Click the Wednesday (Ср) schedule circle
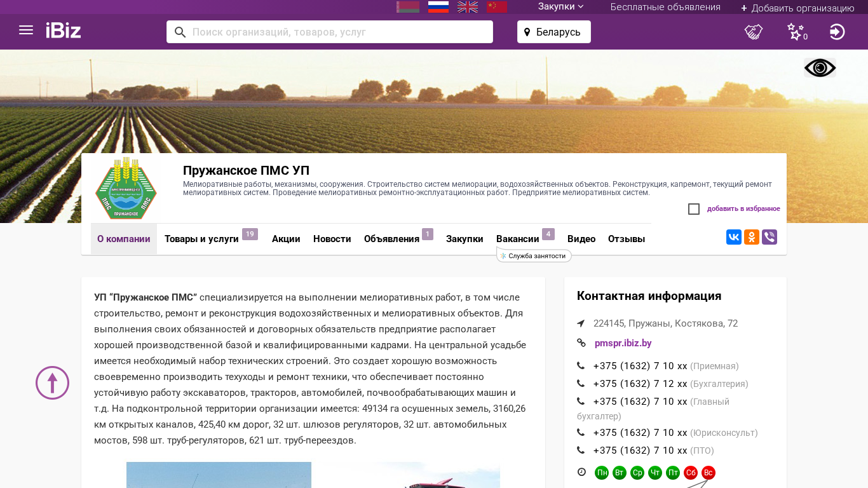868x488 pixels. 637,473
